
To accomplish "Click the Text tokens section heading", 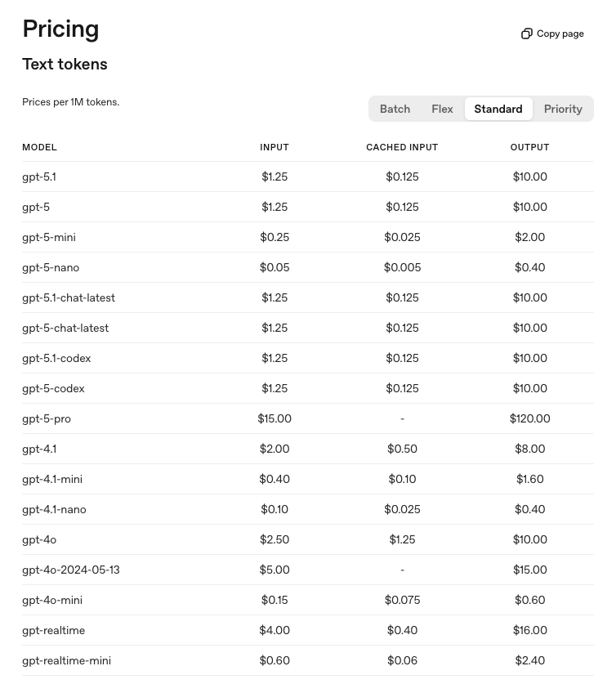I will click(65, 64).
